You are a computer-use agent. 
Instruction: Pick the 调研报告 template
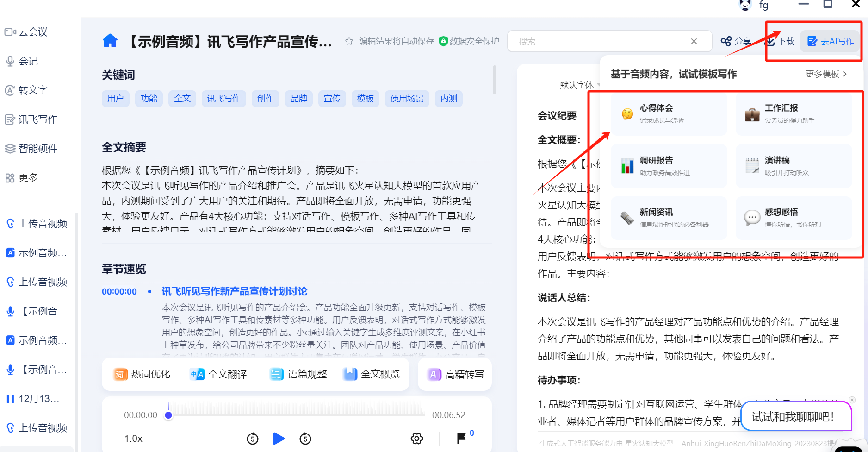pyautogui.click(x=669, y=166)
